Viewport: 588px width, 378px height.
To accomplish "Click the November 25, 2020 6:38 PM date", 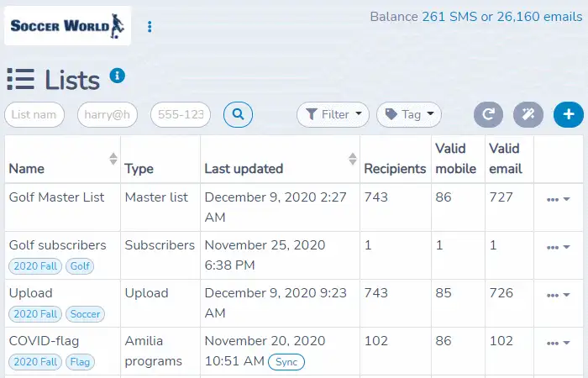I will click(x=265, y=255).
